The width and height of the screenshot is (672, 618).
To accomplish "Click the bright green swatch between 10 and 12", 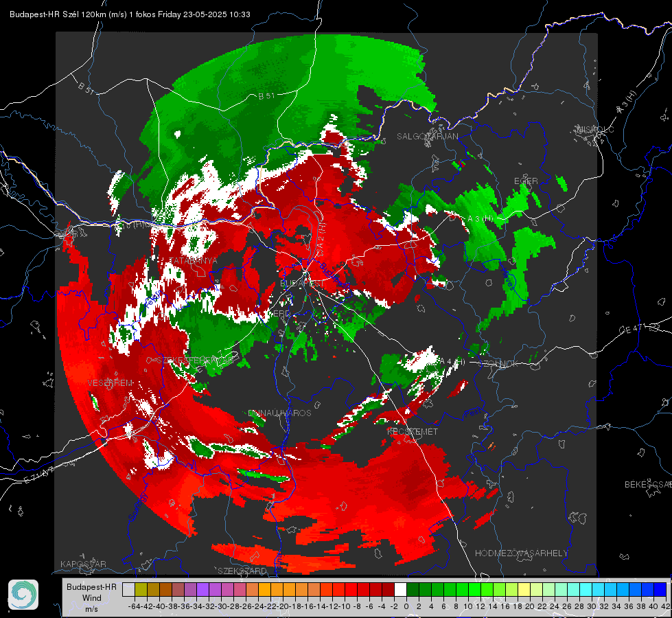I will pyautogui.click(x=474, y=590).
